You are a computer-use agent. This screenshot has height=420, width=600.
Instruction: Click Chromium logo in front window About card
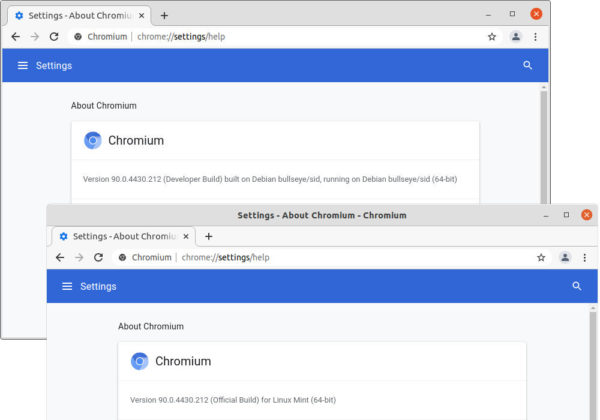pos(139,361)
